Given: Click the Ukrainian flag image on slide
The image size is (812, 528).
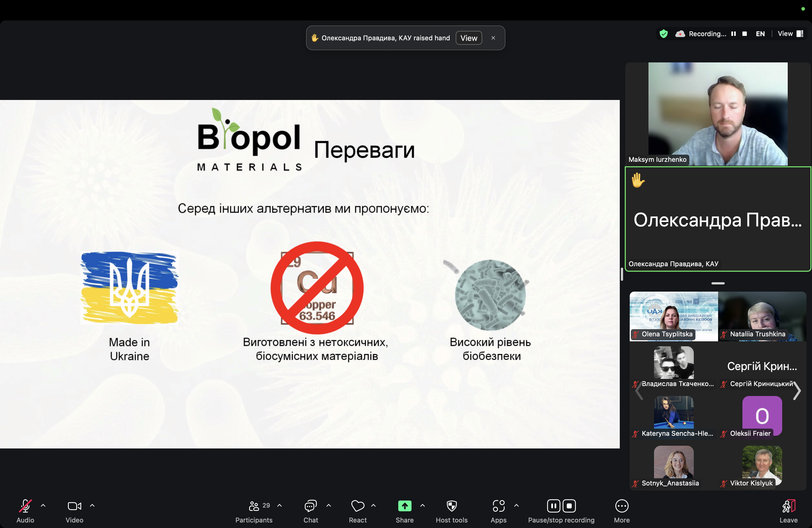Looking at the screenshot, I should click(129, 287).
